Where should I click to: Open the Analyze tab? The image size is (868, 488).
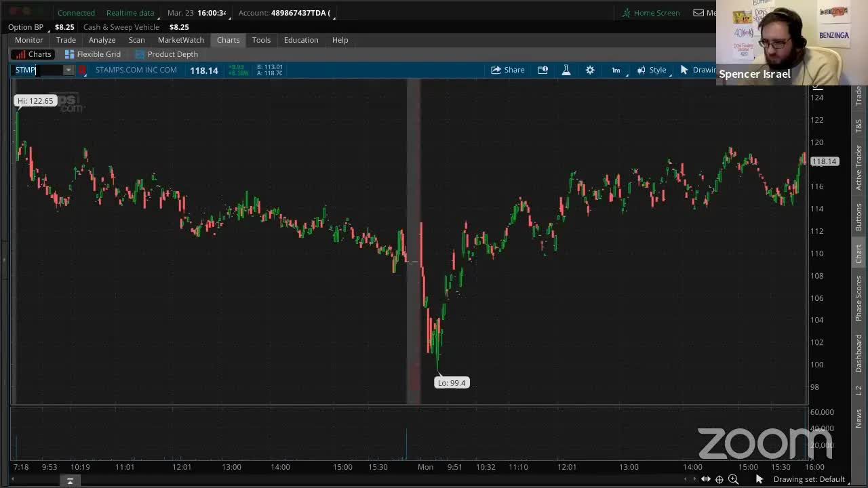point(102,40)
